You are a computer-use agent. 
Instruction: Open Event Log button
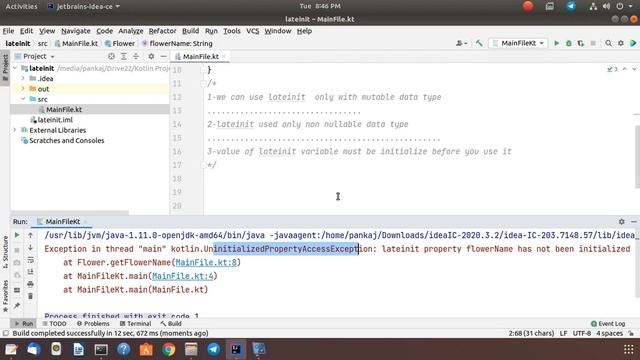[x=608, y=324]
